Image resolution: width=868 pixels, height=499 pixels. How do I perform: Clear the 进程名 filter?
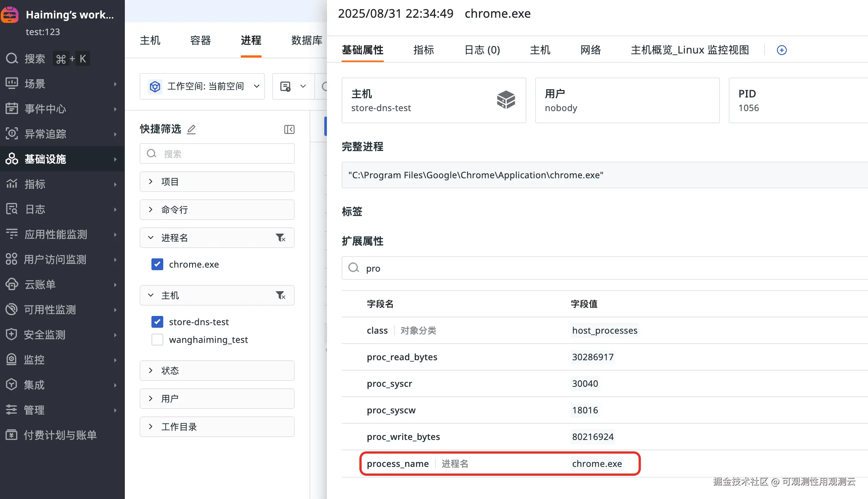click(281, 238)
